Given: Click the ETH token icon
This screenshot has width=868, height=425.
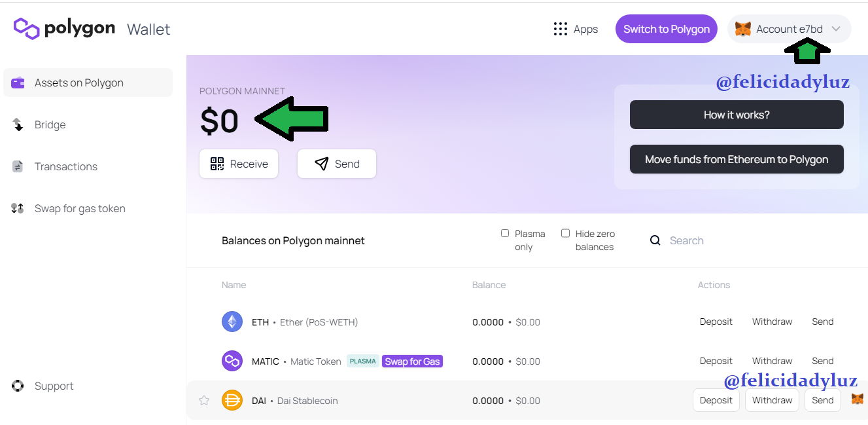Looking at the screenshot, I should click(232, 322).
